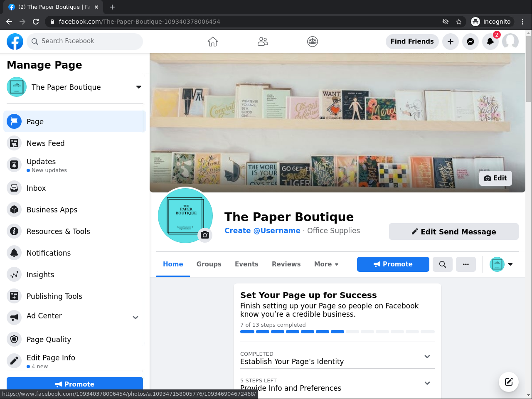Open Updates in Manage Page sidebar
Image resolution: width=532 pixels, height=399 pixels.
[x=75, y=165]
